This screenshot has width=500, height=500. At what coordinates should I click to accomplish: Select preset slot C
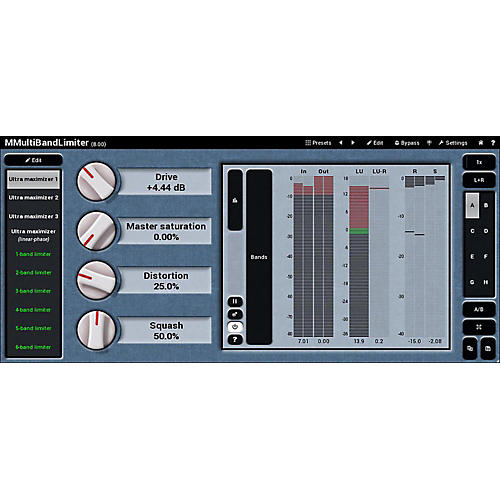[472, 231]
